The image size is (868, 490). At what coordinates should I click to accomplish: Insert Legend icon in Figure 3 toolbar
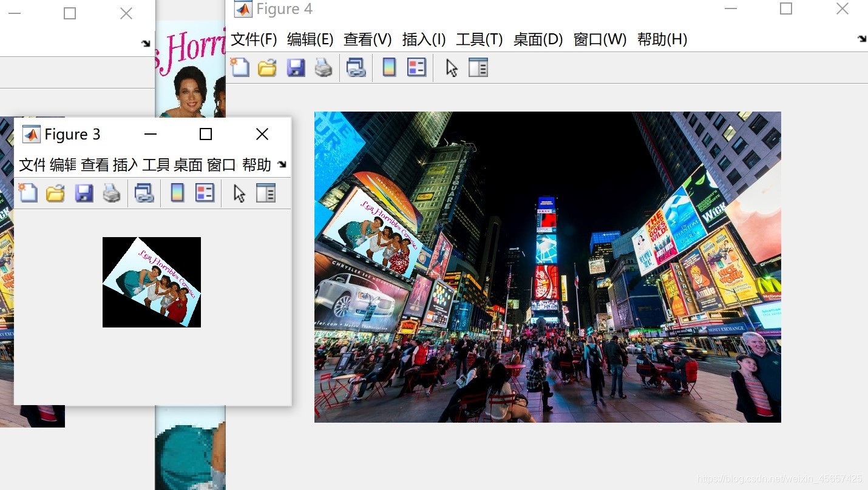(205, 193)
